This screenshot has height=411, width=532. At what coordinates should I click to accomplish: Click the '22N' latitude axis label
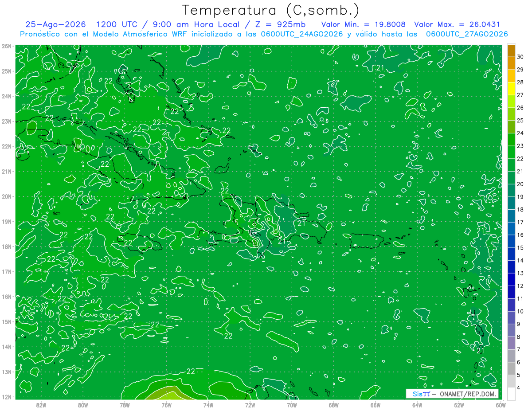click(7, 146)
